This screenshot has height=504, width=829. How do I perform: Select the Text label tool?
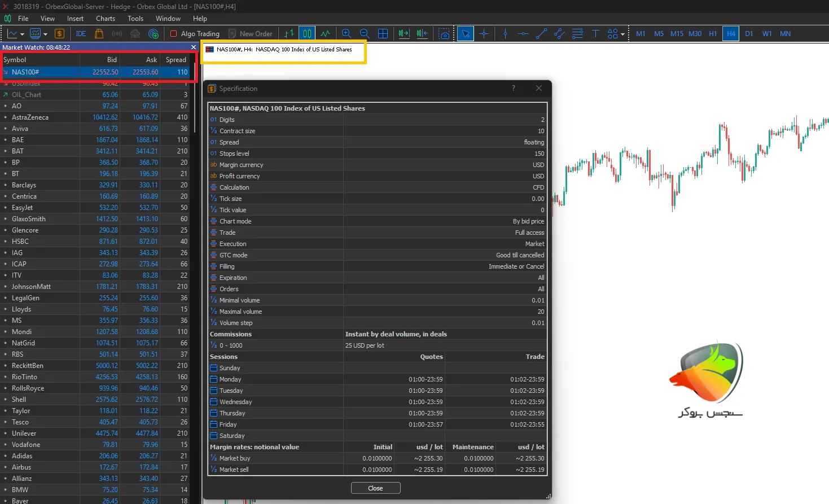tap(595, 34)
